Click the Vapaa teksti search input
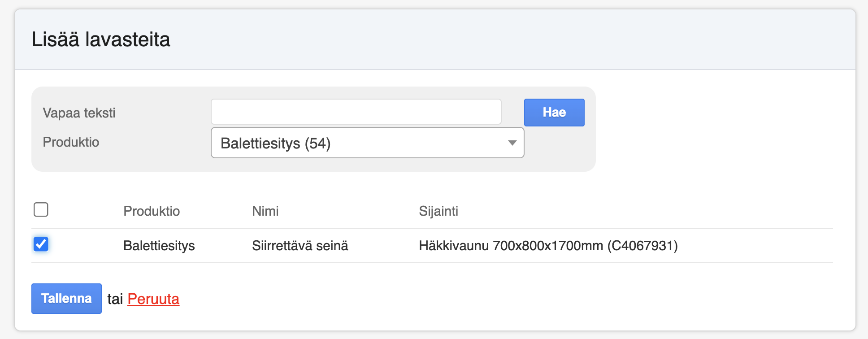 (356, 112)
